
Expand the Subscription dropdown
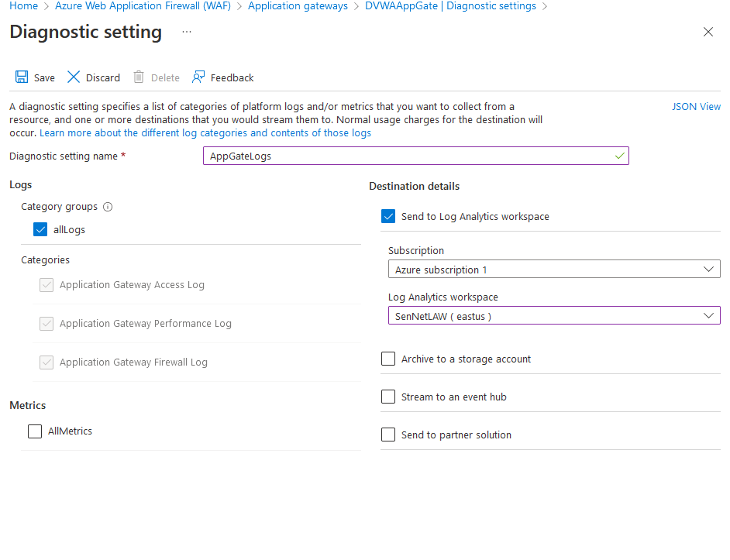point(553,270)
